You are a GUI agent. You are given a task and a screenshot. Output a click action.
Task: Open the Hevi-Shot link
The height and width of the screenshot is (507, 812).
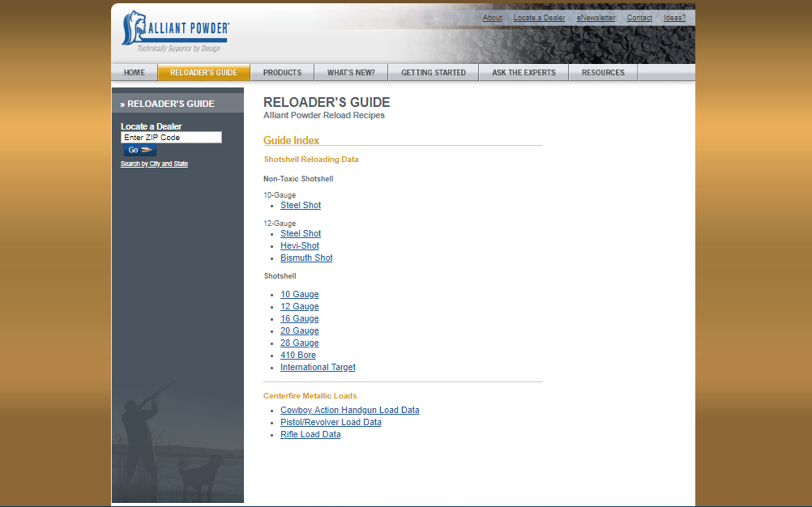point(300,245)
